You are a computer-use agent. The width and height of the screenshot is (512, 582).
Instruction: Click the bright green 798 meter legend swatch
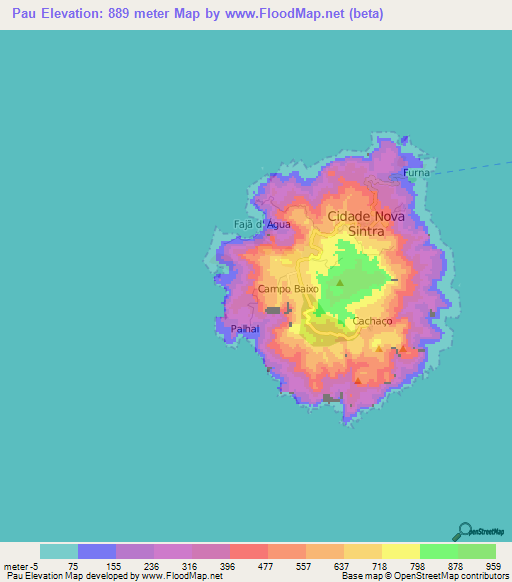[439, 552]
